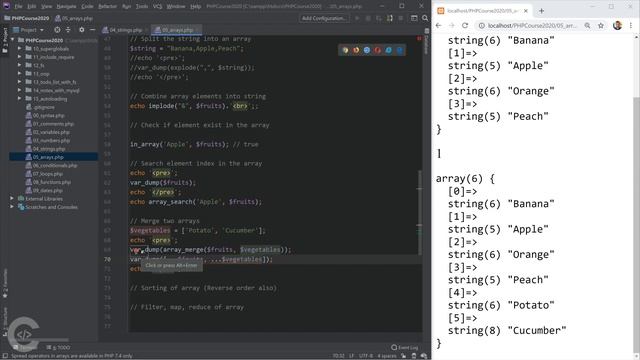Click PHPCourse2020 breadcrumb in navigation bar

coord(27,18)
